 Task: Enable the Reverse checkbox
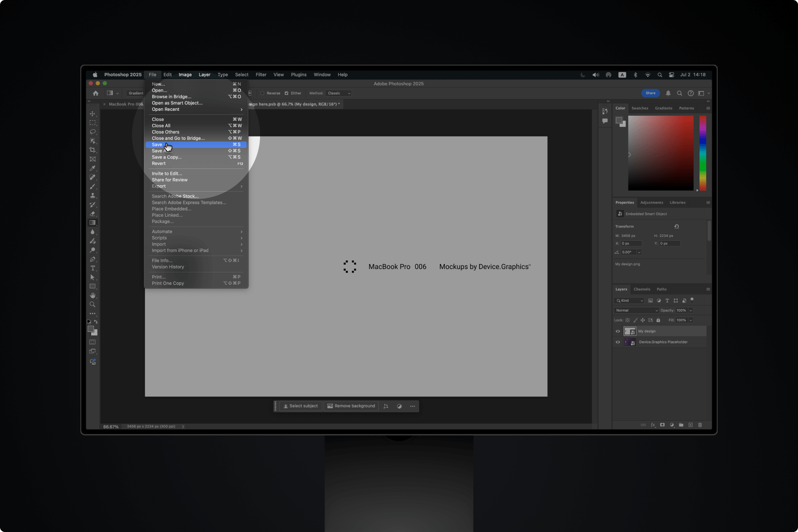pyautogui.click(x=263, y=93)
